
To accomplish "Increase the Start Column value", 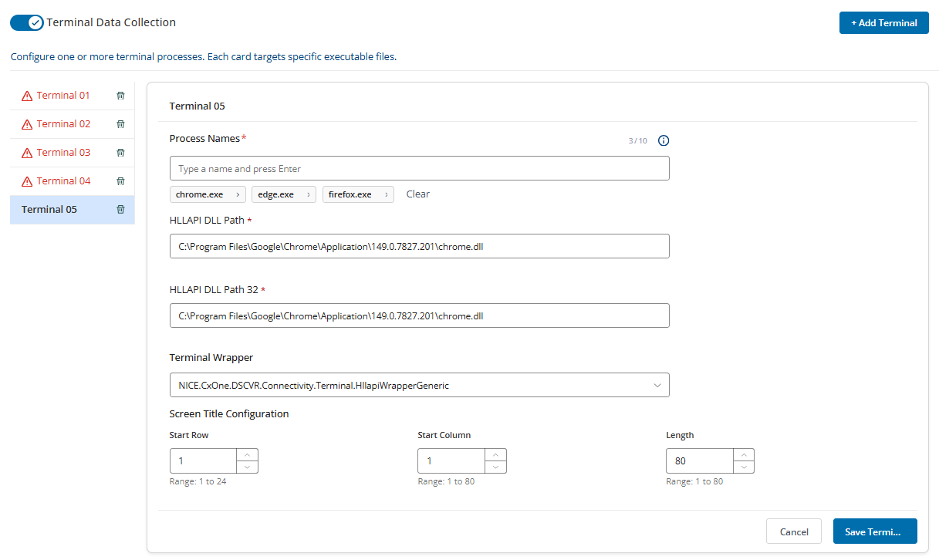I will pyautogui.click(x=495, y=455).
